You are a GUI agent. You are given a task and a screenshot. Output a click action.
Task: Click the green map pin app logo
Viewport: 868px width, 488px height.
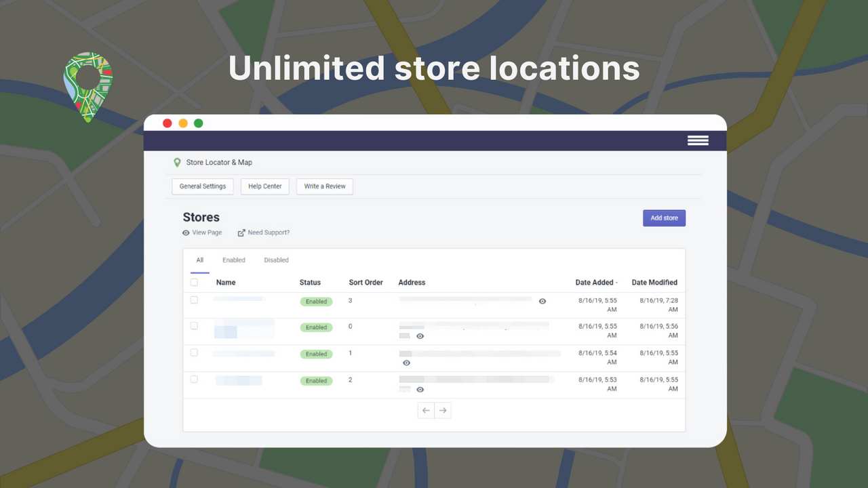(87, 87)
